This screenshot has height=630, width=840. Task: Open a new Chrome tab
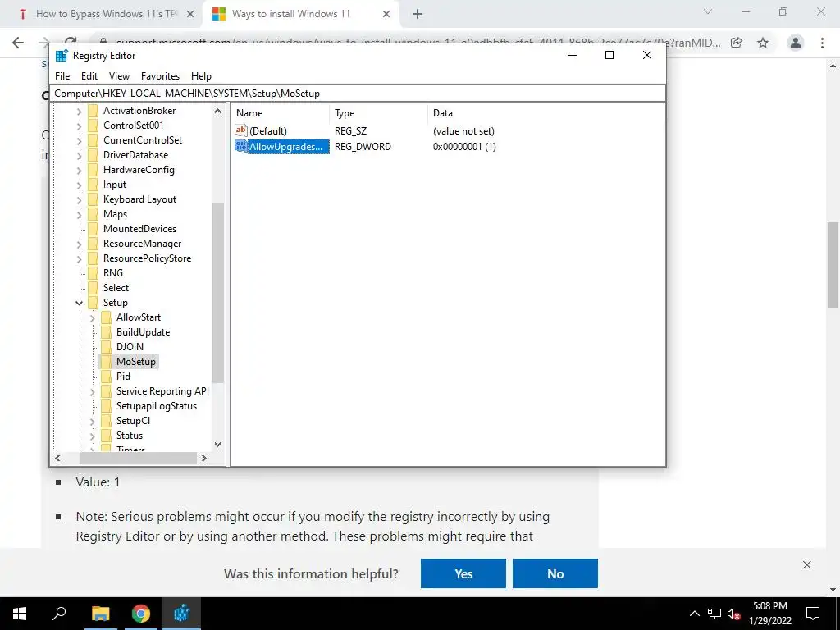click(x=418, y=15)
